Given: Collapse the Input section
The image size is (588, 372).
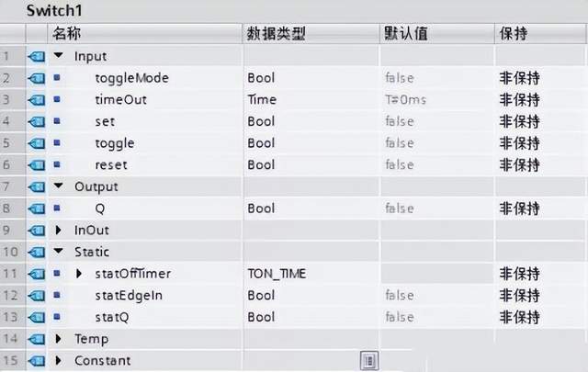Looking at the screenshot, I should coord(60,56).
